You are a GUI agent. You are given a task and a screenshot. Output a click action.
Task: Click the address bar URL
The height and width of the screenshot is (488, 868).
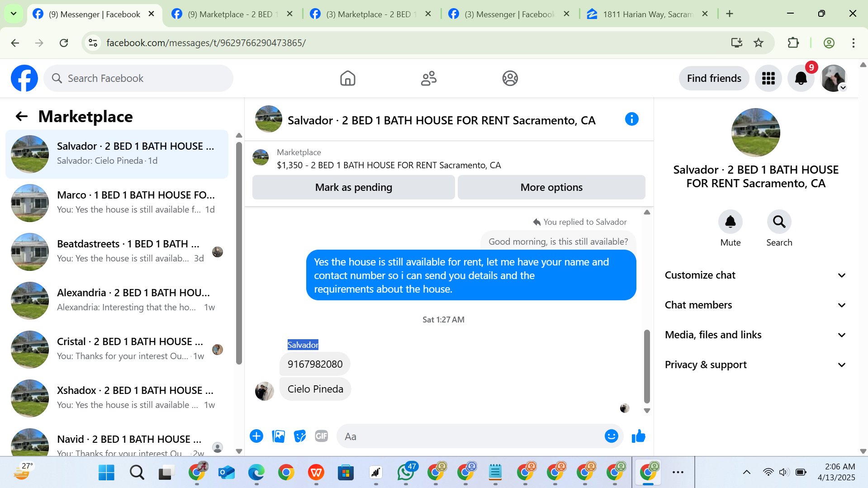click(206, 43)
